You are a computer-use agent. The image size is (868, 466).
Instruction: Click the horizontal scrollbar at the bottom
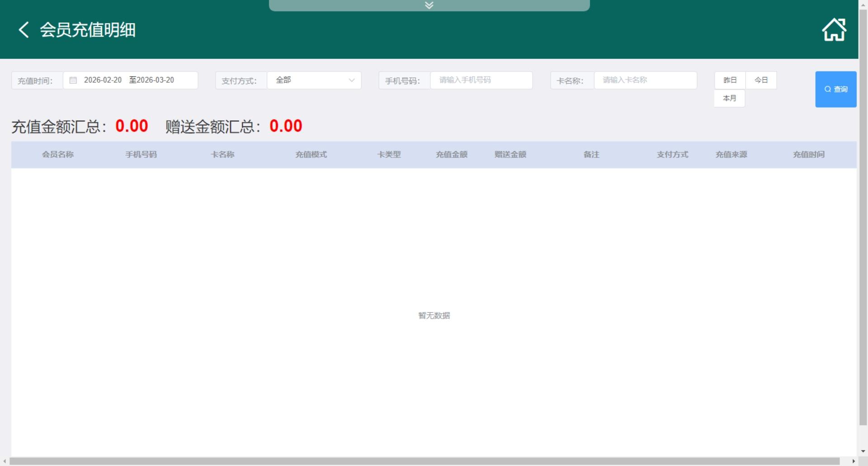(x=425, y=461)
